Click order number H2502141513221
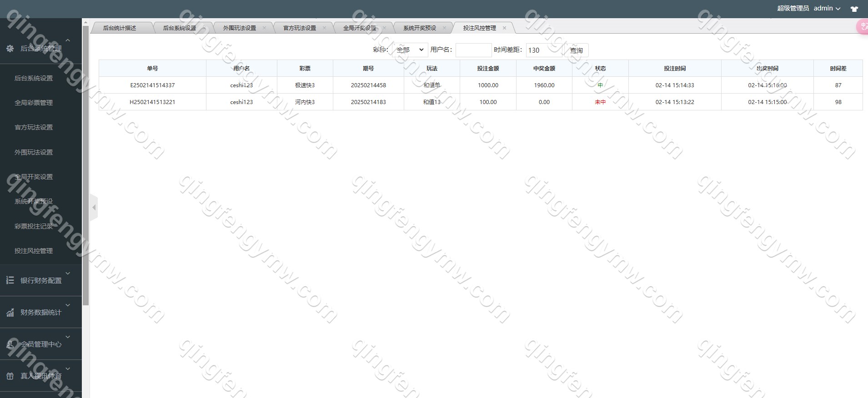The image size is (868, 398). pyautogui.click(x=152, y=102)
